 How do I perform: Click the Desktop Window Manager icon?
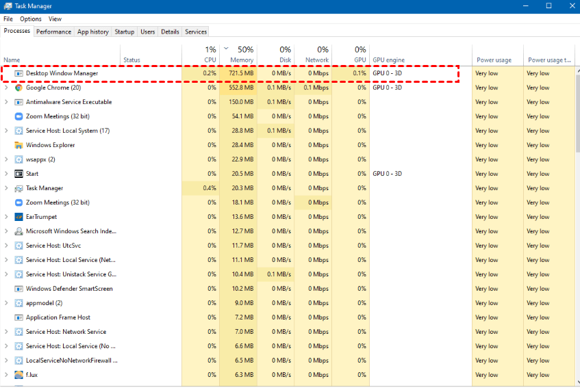pos(18,73)
